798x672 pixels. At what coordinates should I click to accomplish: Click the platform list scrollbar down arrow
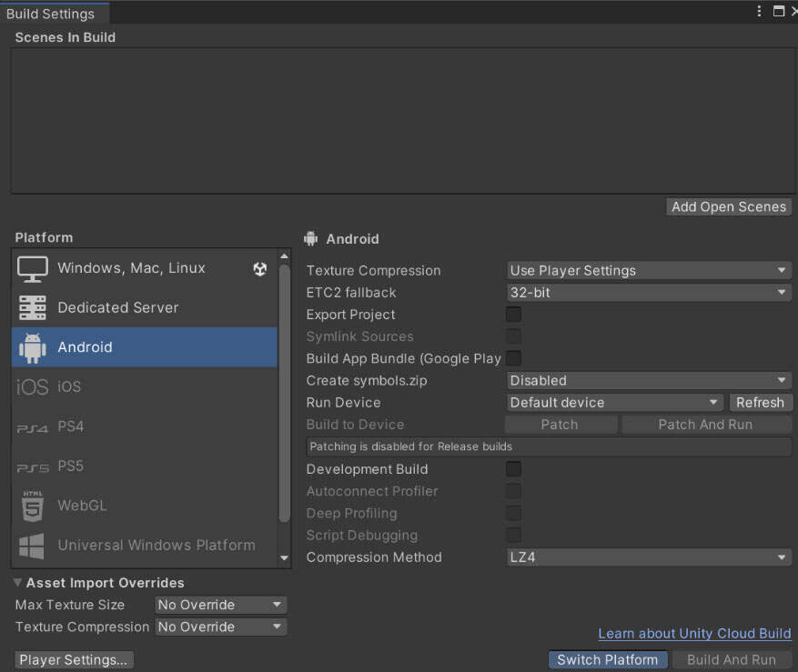click(x=284, y=557)
